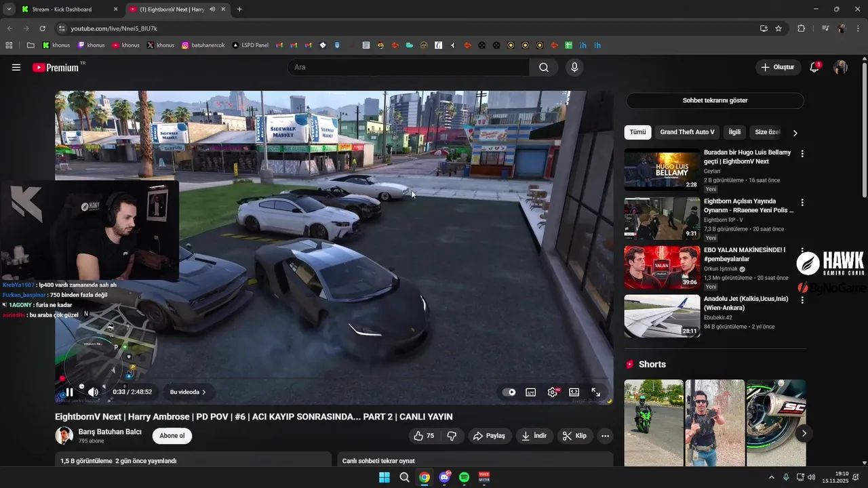
Task: Open the media control music icon
Action: pyautogui.click(x=825, y=28)
